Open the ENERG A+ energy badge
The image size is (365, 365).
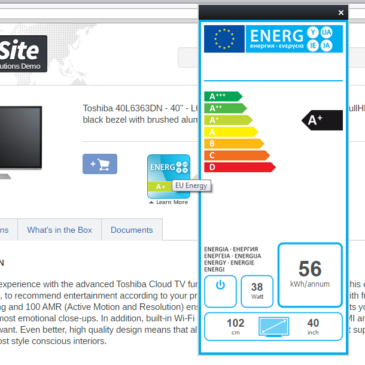(169, 176)
